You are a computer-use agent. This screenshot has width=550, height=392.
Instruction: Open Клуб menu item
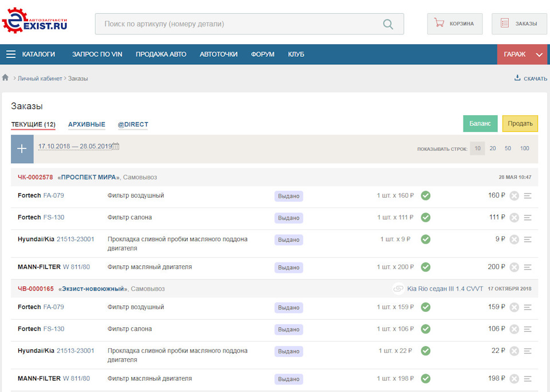tap(296, 54)
